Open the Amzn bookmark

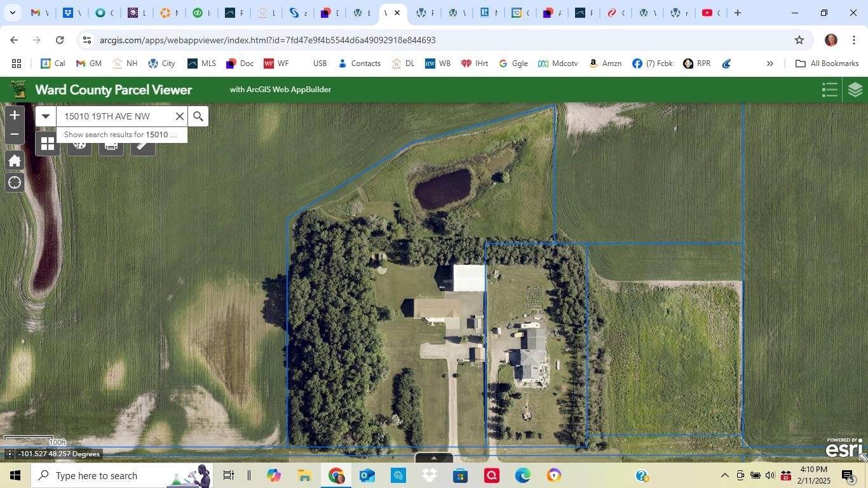(605, 64)
